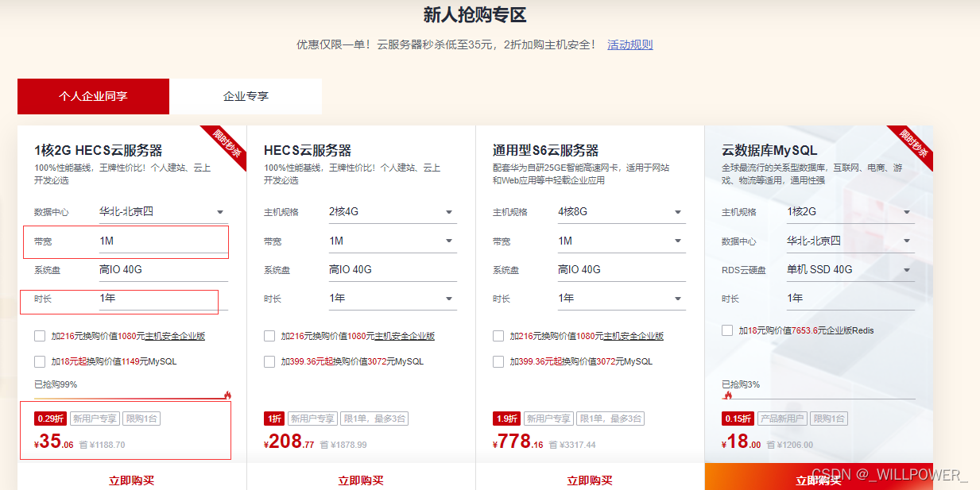
Task: Click the ¥778.16 price
Action: [518, 442]
